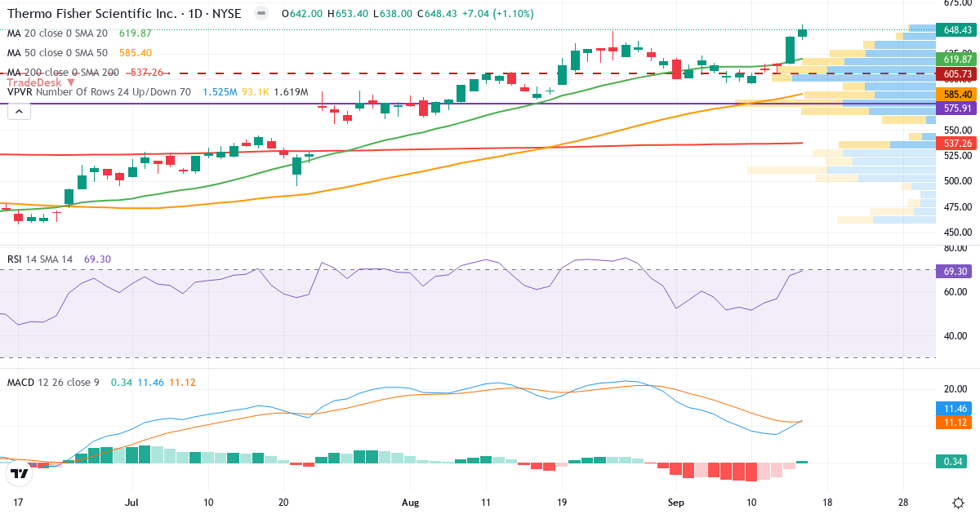Click open value O642.00 in header
Image resolution: width=980 pixels, height=514 pixels.
(x=301, y=14)
